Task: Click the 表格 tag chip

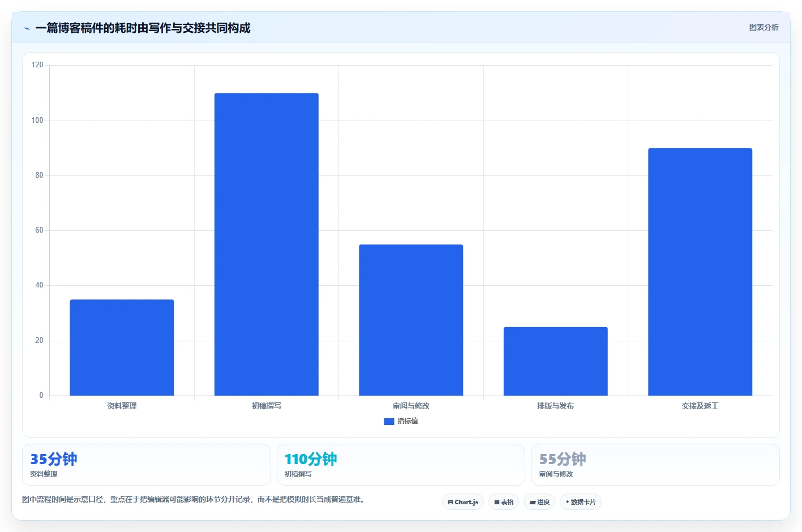Action: [504, 502]
